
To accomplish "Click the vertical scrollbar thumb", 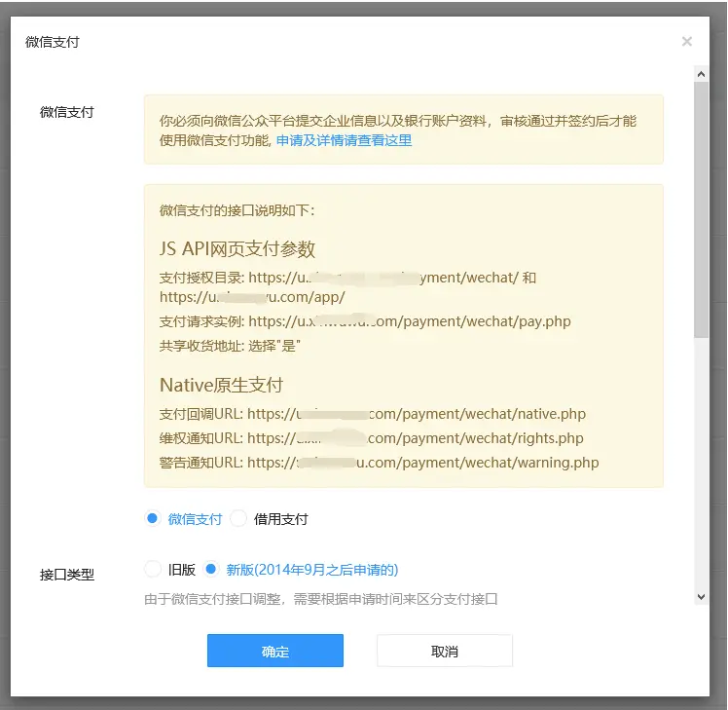I will point(701,209).
